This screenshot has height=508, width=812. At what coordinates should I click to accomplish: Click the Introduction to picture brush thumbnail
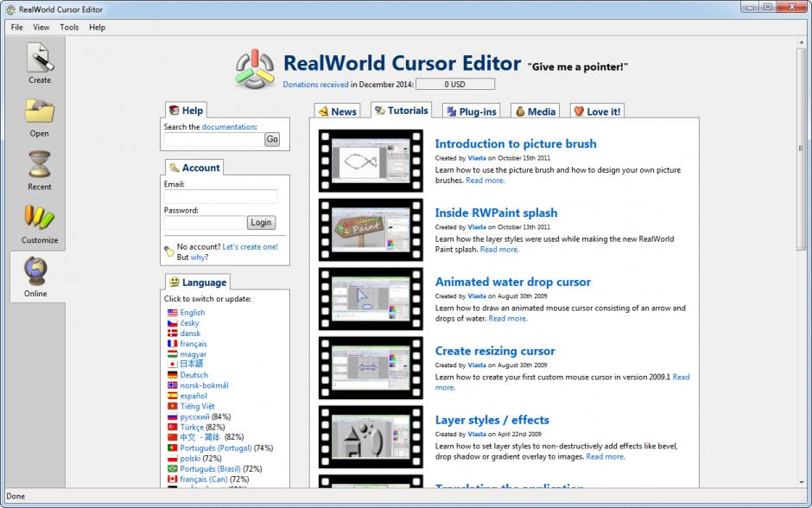pyautogui.click(x=371, y=161)
